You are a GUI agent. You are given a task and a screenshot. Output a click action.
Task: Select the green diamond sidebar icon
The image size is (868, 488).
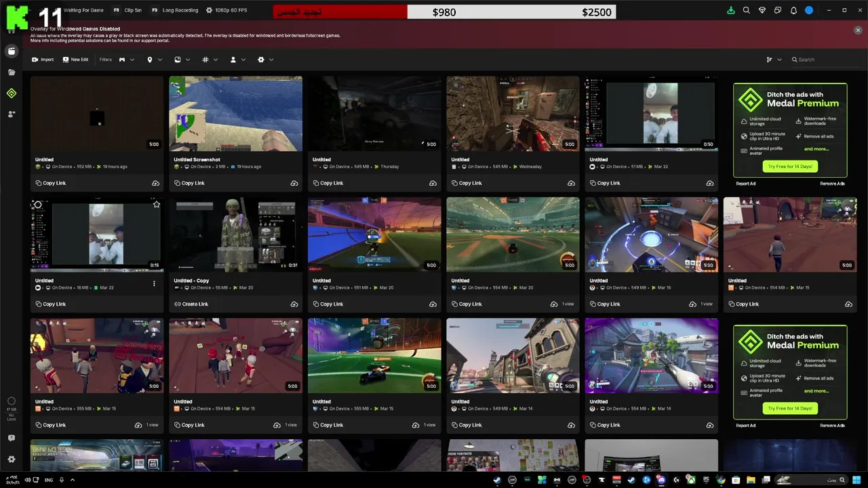coord(12,94)
